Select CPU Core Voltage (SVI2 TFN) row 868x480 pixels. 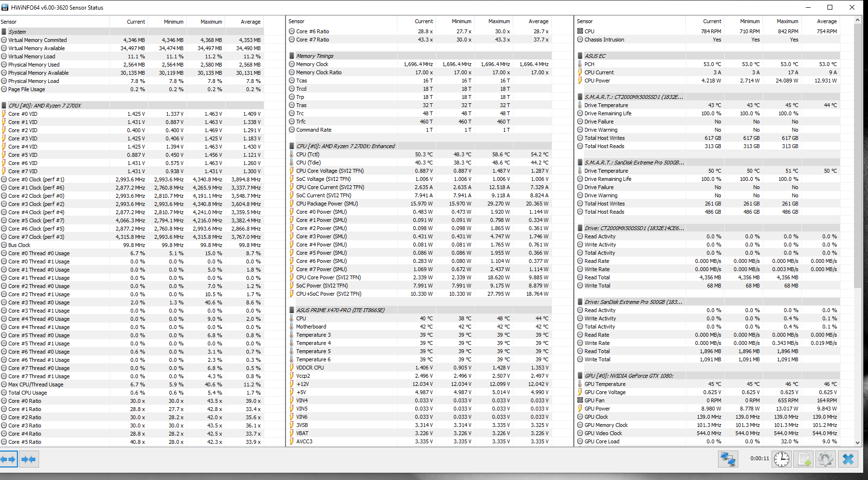(x=419, y=171)
